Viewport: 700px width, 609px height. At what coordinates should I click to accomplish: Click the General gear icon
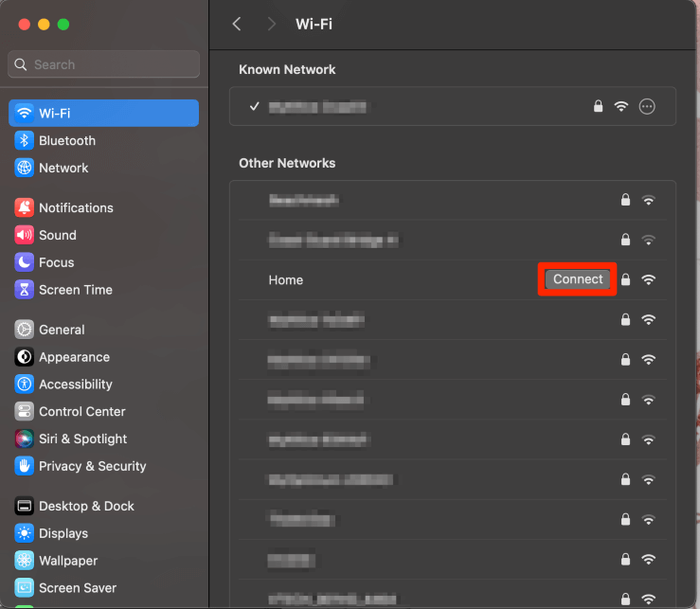pos(24,330)
